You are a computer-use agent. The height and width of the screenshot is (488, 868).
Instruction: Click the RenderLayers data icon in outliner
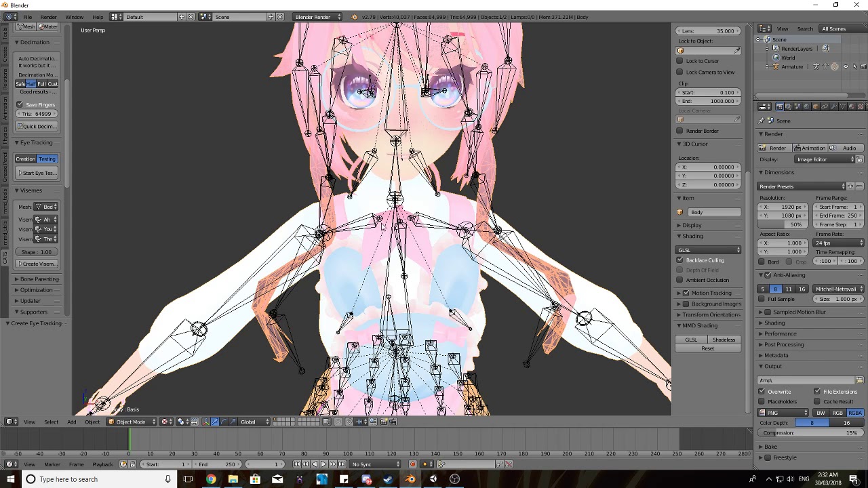[x=826, y=48]
